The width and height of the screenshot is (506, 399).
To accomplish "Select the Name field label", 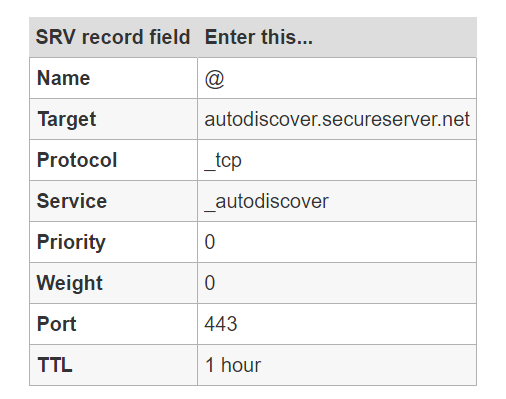I will pyautogui.click(x=63, y=78).
